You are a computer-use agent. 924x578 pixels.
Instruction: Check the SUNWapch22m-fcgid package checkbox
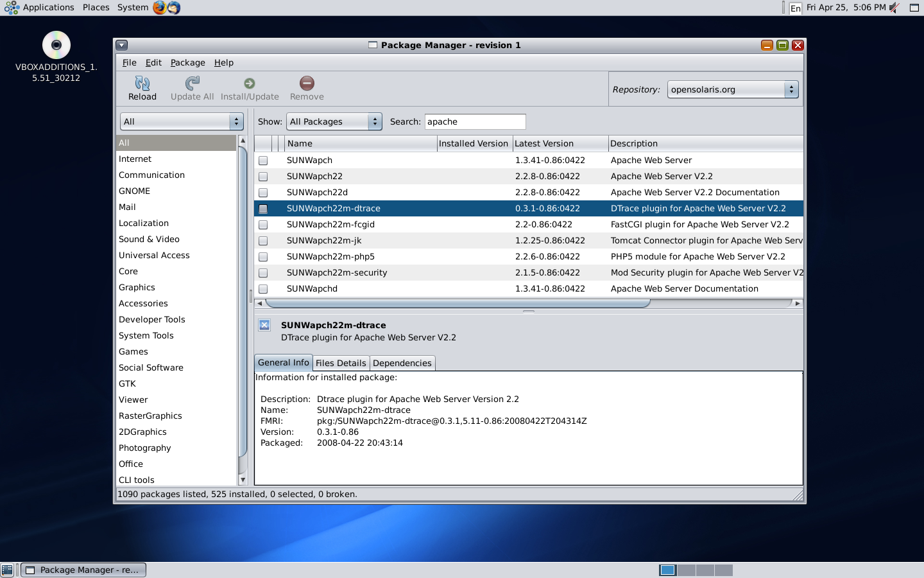click(x=263, y=225)
